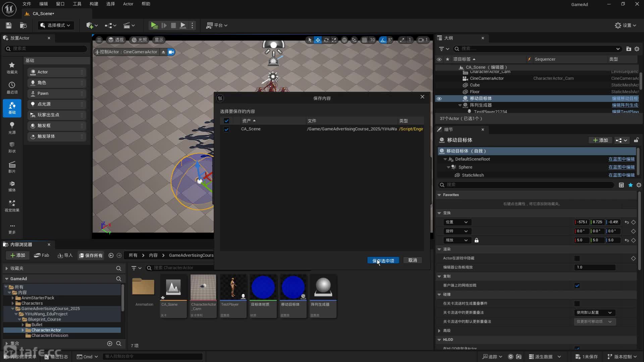Click the save current level icon

(x=9, y=25)
